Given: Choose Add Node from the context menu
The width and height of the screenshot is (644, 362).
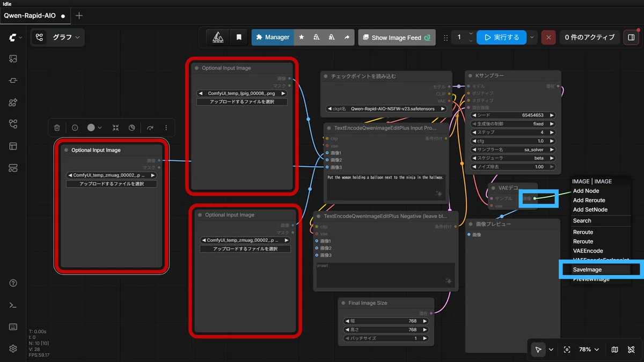Looking at the screenshot, I should click(x=586, y=191).
